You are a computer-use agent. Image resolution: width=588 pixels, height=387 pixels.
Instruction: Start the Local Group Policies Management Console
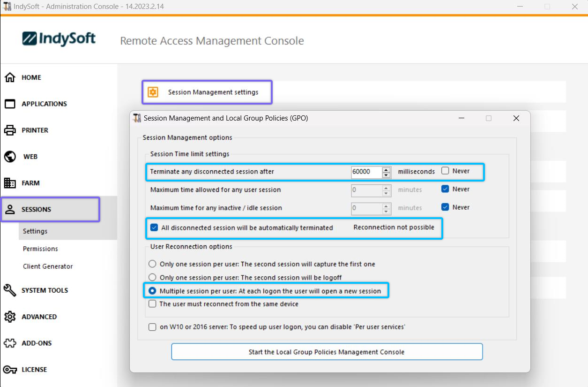coord(327,352)
